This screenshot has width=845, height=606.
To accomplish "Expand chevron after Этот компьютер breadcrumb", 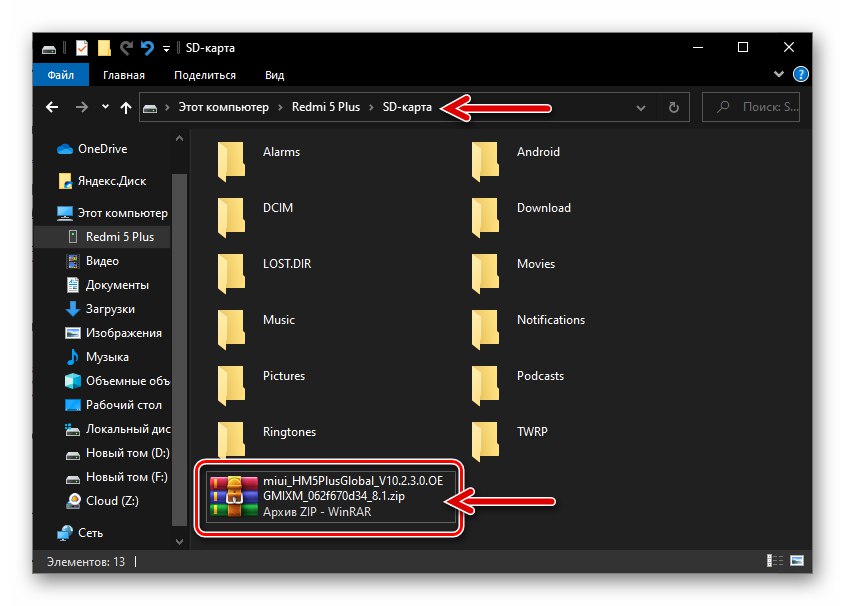I will coord(280,108).
